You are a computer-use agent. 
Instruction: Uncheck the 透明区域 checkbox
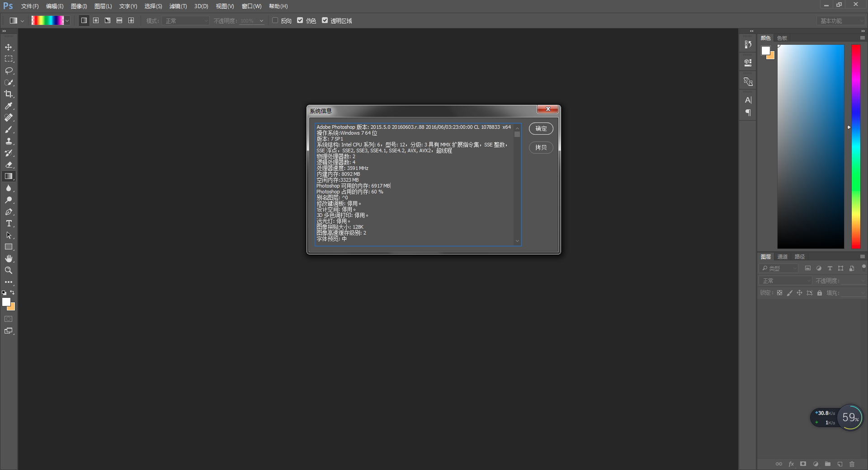pos(325,20)
